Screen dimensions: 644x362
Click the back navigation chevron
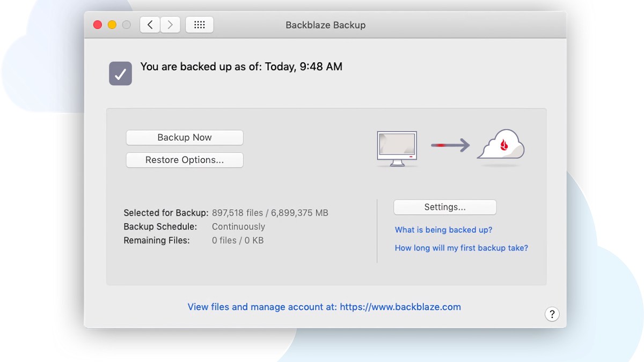[149, 24]
